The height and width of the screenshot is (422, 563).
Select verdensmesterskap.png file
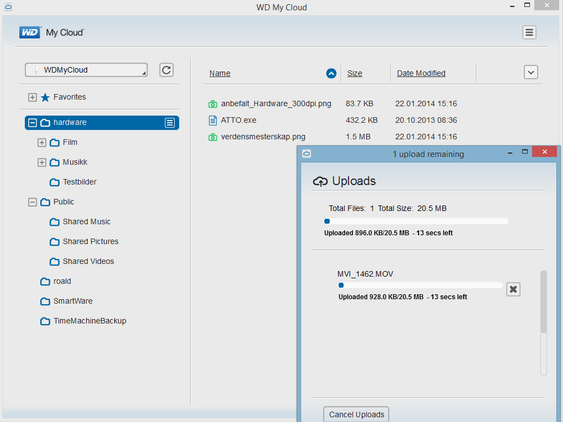point(263,137)
